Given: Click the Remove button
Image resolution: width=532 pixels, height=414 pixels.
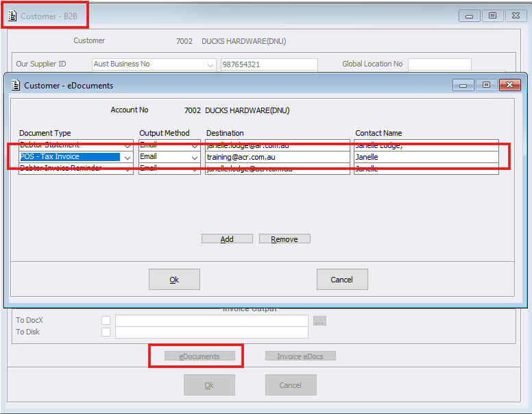Looking at the screenshot, I should pyautogui.click(x=285, y=239).
